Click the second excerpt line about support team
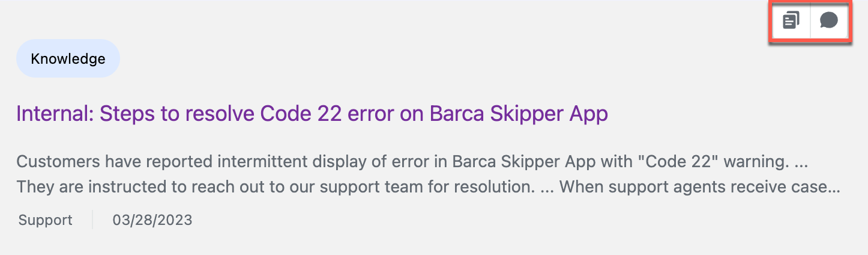Image resolution: width=868 pixels, height=255 pixels. pos(429,187)
